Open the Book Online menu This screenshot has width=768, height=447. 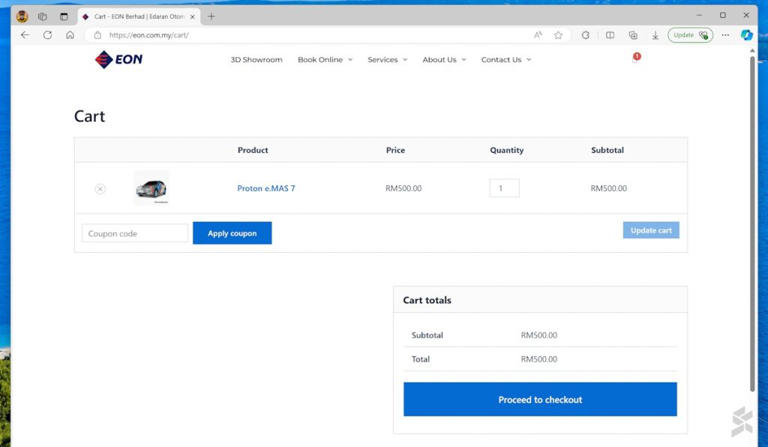[x=320, y=60]
